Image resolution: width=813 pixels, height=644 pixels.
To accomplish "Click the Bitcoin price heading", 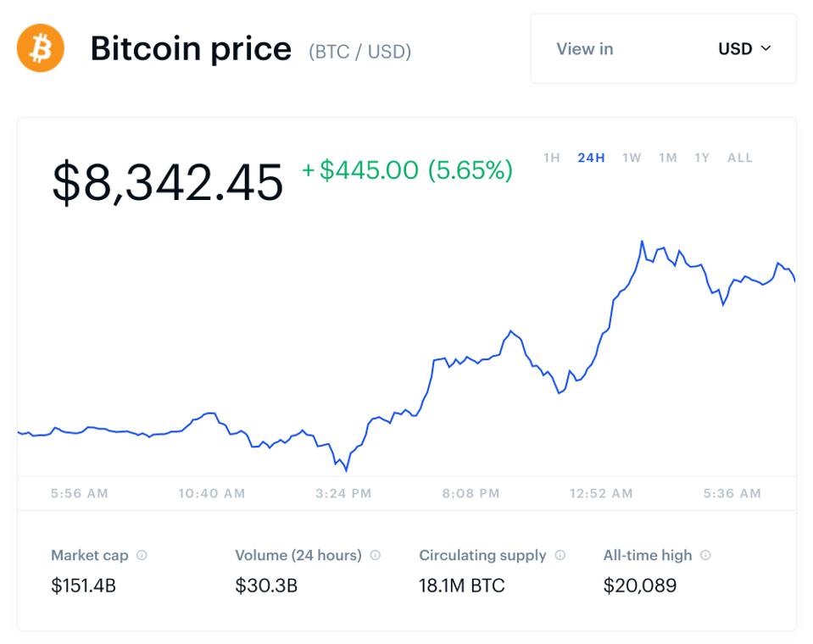I will coord(191,49).
